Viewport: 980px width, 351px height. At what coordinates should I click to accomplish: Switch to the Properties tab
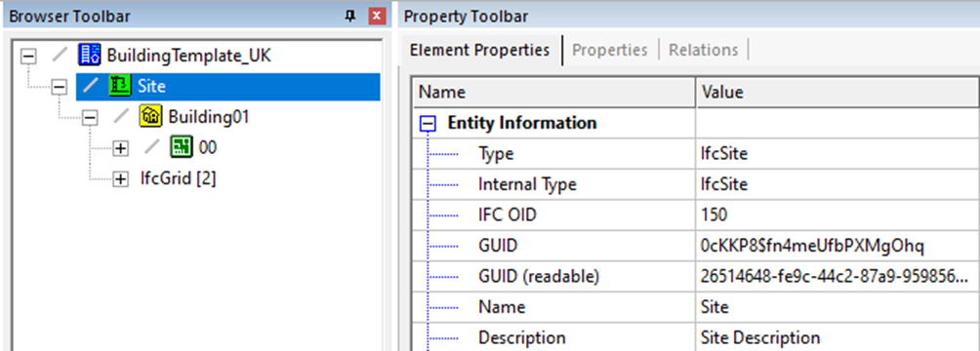(x=610, y=50)
